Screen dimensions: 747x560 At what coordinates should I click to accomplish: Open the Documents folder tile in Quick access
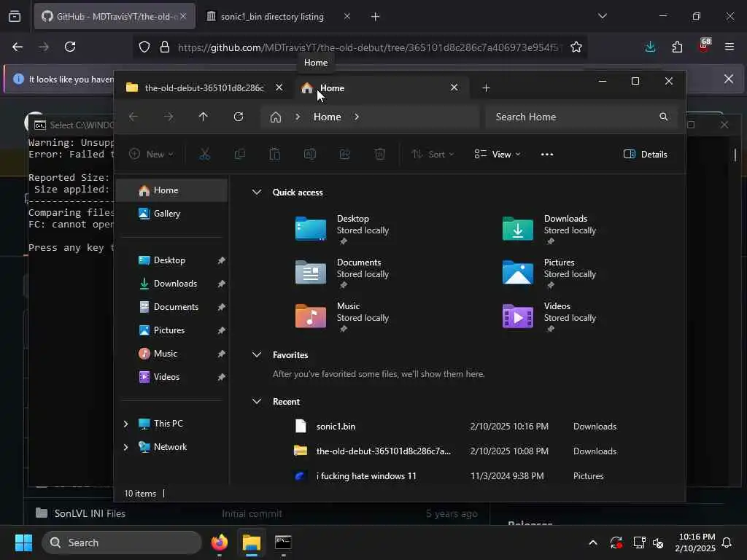pyautogui.click(x=342, y=273)
